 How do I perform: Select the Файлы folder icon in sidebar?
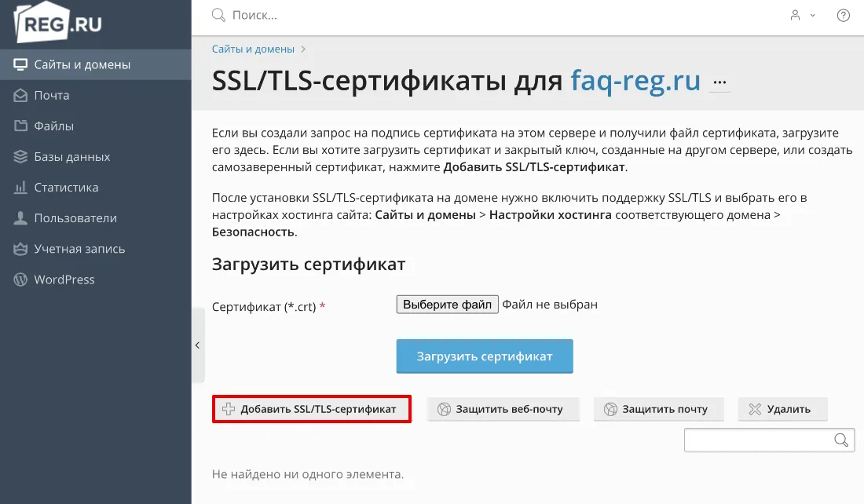[20, 126]
